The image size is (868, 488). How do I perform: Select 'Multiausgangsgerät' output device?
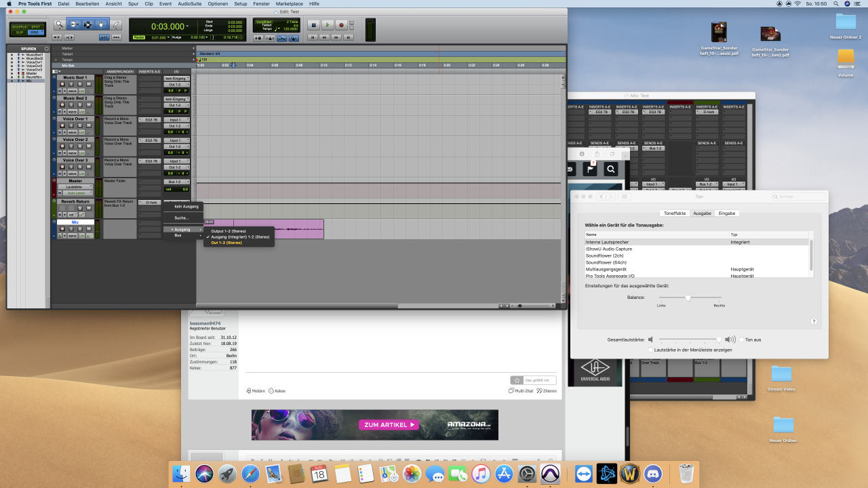point(698,269)
